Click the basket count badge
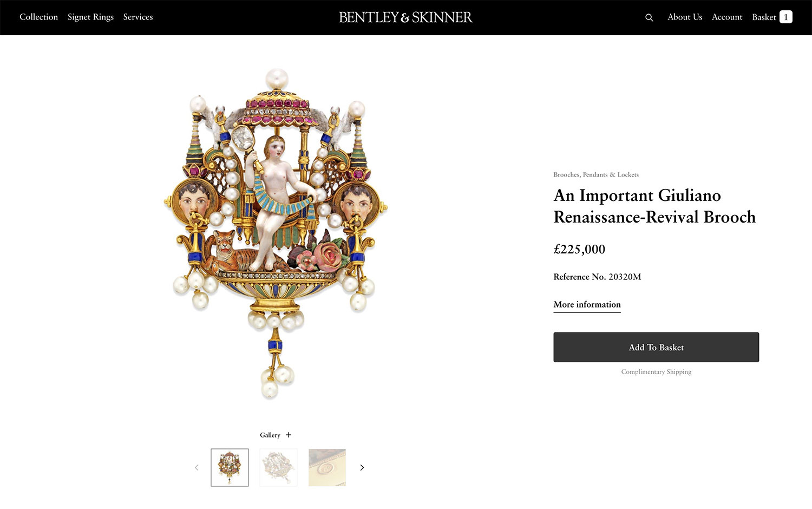 pos(786,17)
